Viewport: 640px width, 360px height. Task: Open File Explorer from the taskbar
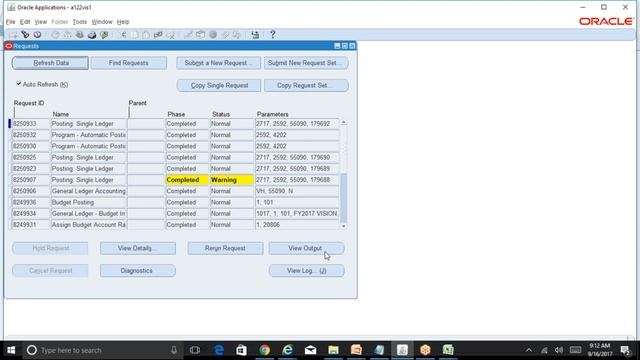point(333,350)
